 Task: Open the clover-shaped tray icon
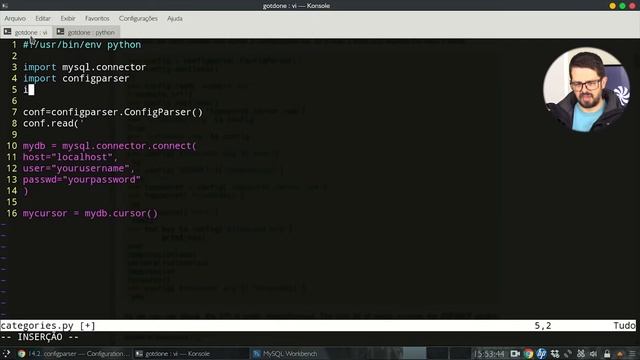[x=581, y=353]
